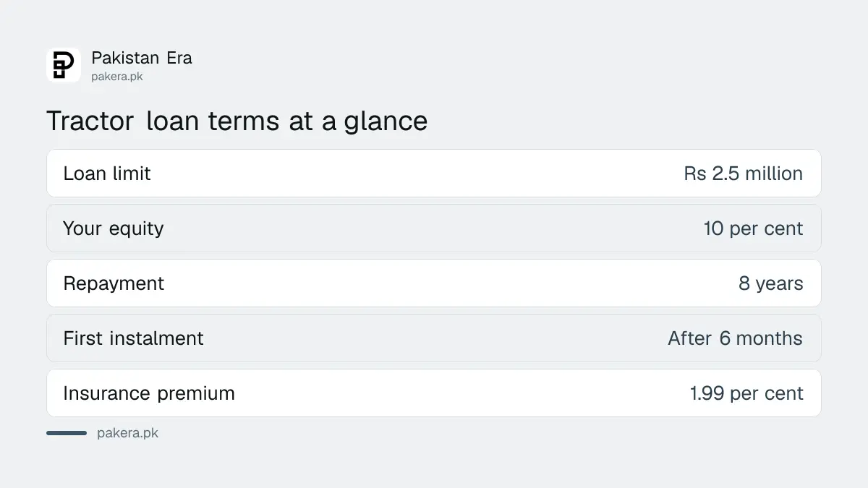
Task: Click the First instalment label text
Action: 134,338
